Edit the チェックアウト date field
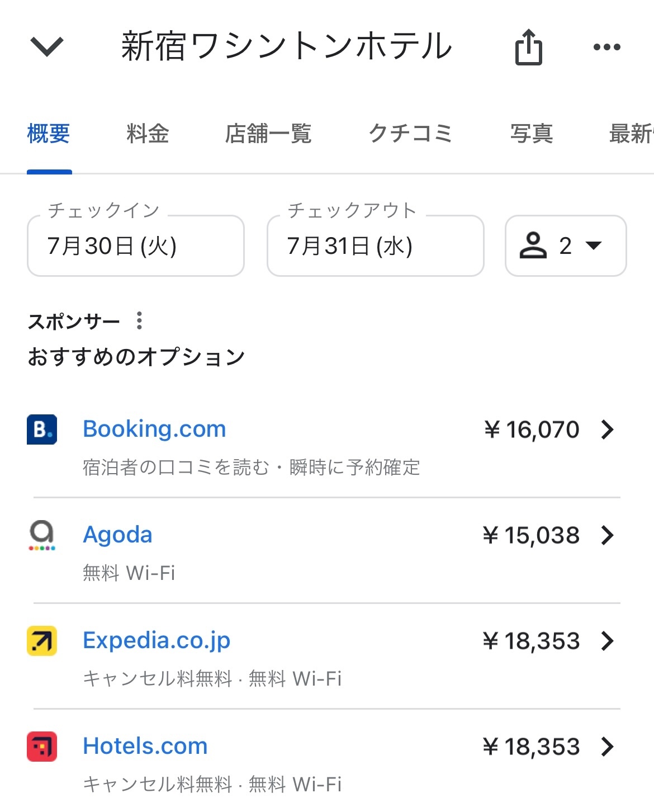 click(375, 246)
